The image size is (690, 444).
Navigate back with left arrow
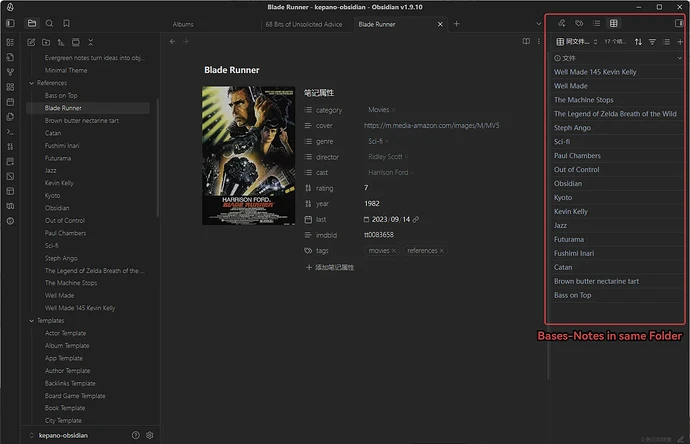(x=172, y=41)
